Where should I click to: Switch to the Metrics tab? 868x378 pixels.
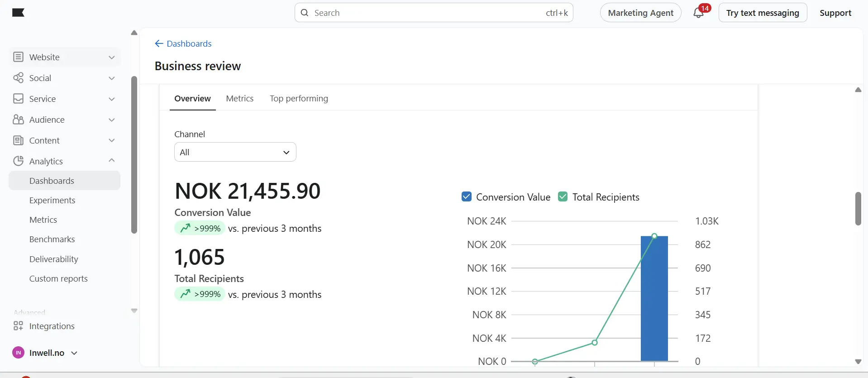[x=240, y=99]
